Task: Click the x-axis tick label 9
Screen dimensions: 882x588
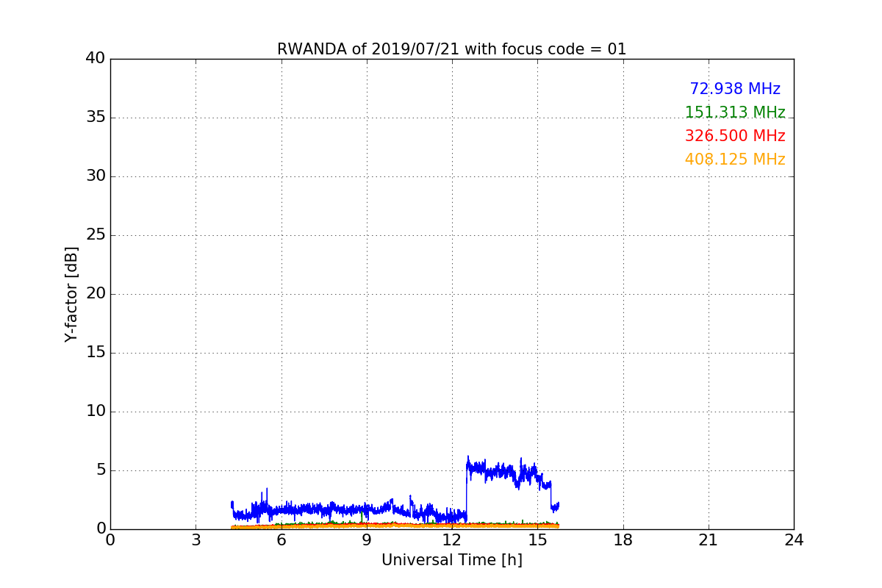Action: coord(367,540)
